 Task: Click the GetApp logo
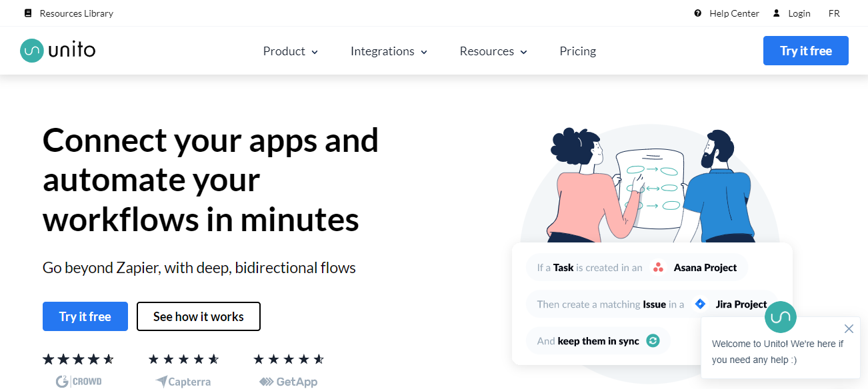coord(288,382)
